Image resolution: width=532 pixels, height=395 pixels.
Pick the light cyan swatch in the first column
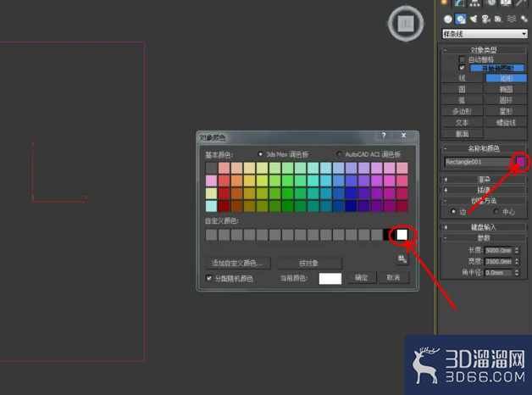212,206
